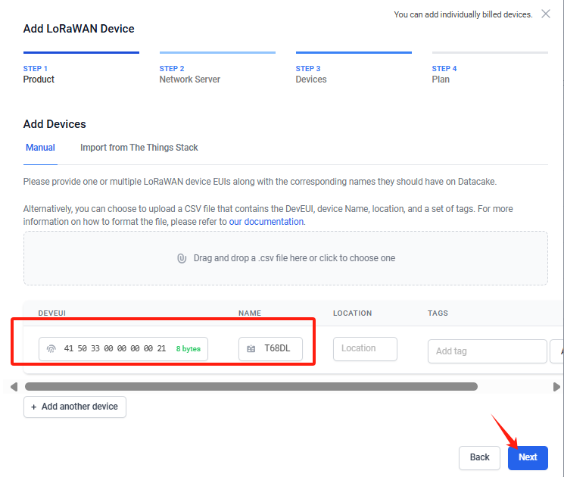Click the fingerprint icon in DevEUI field
Image resolution: width=564 pixels, height=477 pixels.
coord(51,349)
